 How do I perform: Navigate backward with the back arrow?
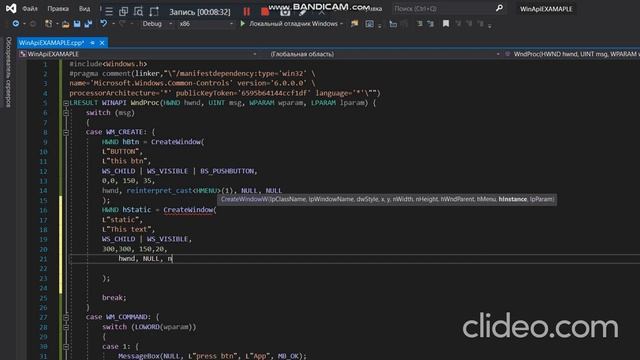16,24
